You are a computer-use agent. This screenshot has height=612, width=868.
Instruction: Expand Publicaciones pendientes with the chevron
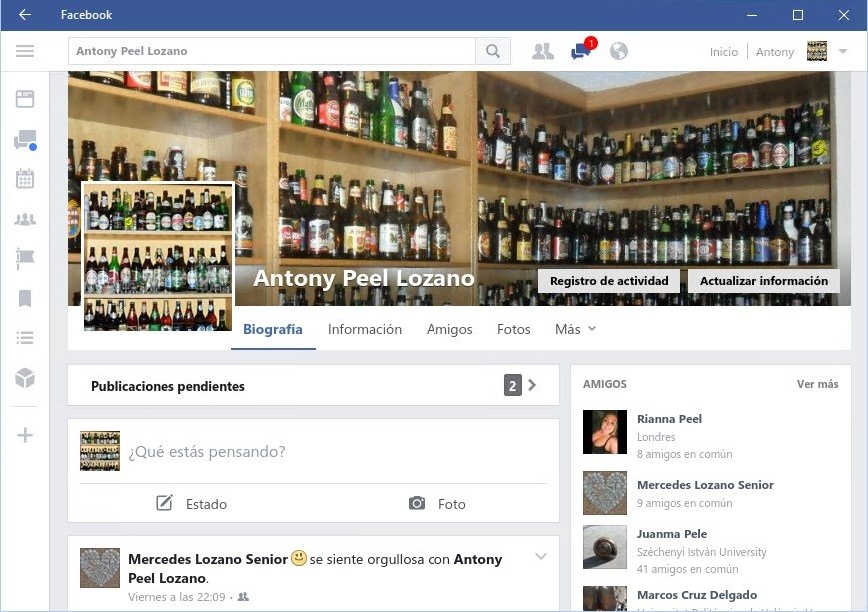[532, 385]
